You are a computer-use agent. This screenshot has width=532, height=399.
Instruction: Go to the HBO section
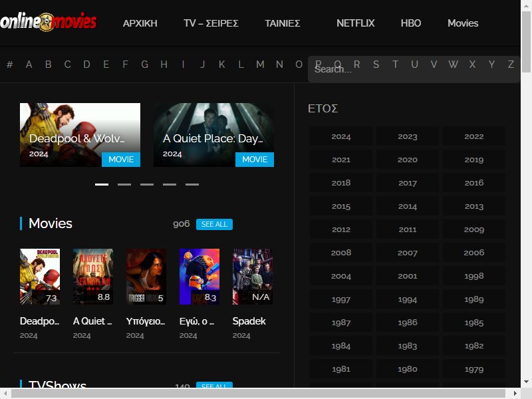coord(410,23)
